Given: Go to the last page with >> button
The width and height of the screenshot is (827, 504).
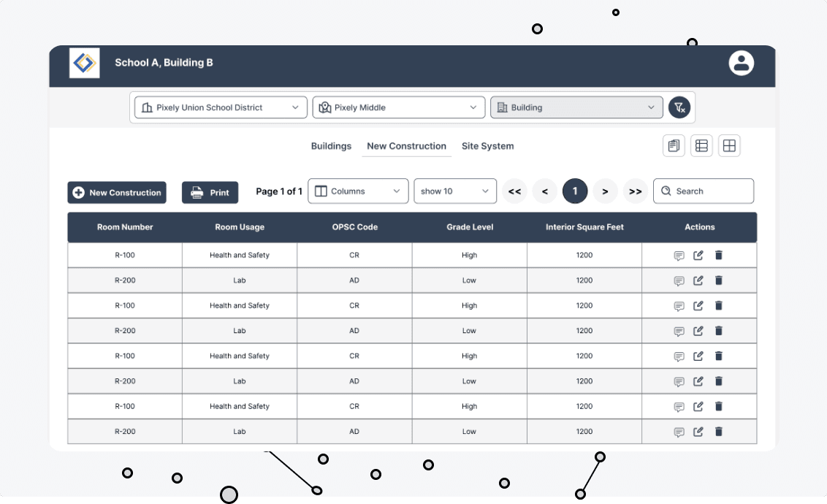Looking at the screenshot, I should [636, 191].
